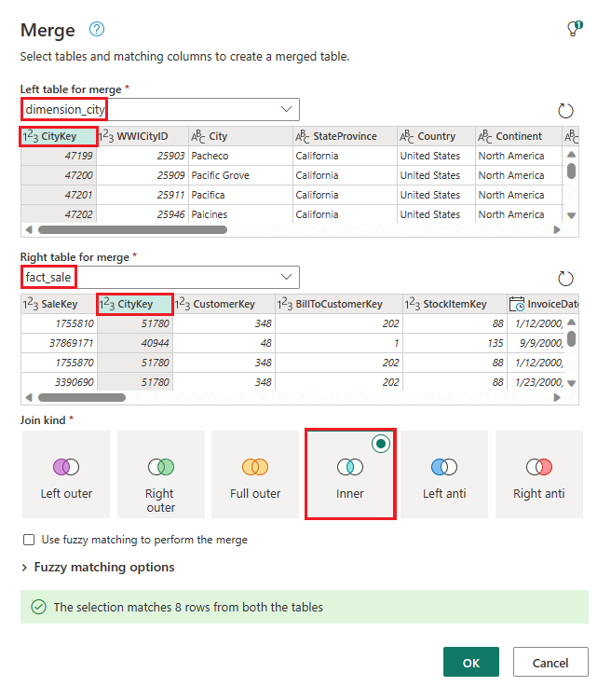This screenshot has height=700, width=611.
Task: Click left table scroll-up arrow
Action: 571,155
